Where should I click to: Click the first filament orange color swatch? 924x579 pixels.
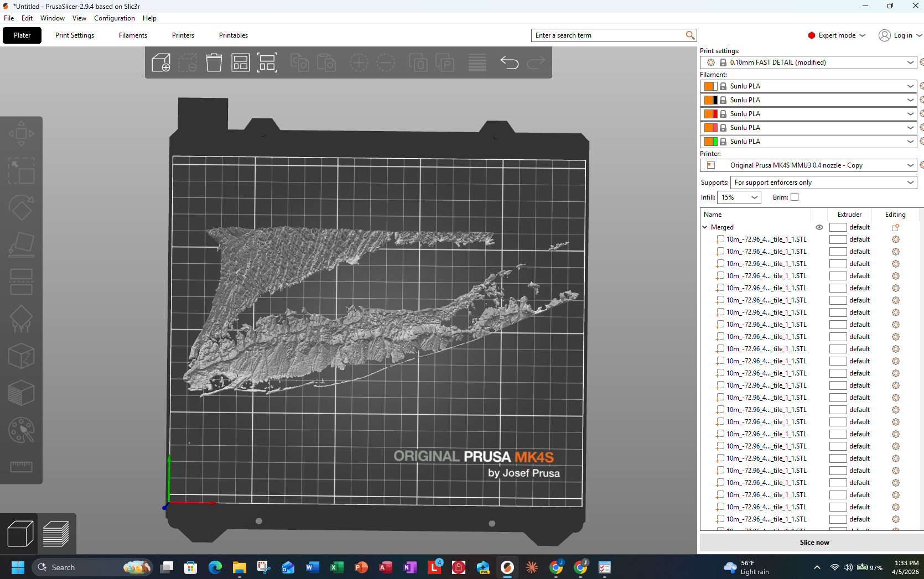pyautogui.click(x=711, y=86)
